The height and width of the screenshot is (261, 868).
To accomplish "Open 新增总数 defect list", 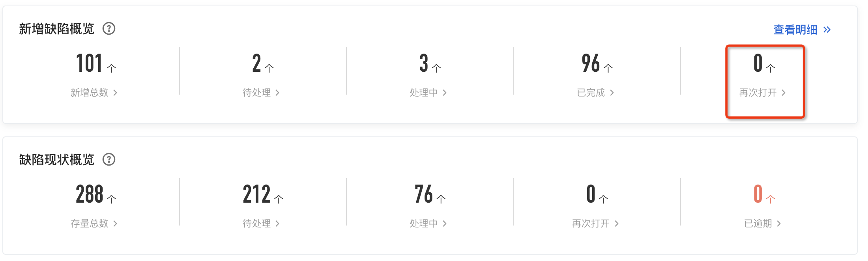I will 94,93.
